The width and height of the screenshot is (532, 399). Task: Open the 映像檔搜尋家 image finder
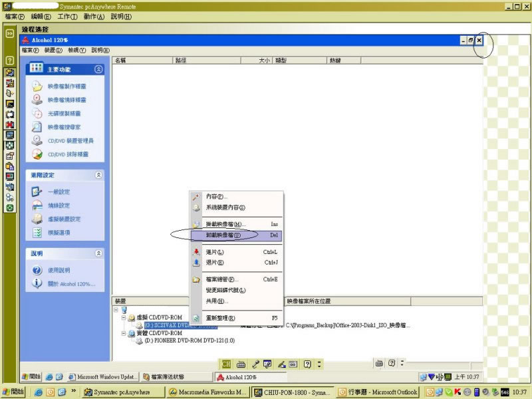tap(64, 127)
